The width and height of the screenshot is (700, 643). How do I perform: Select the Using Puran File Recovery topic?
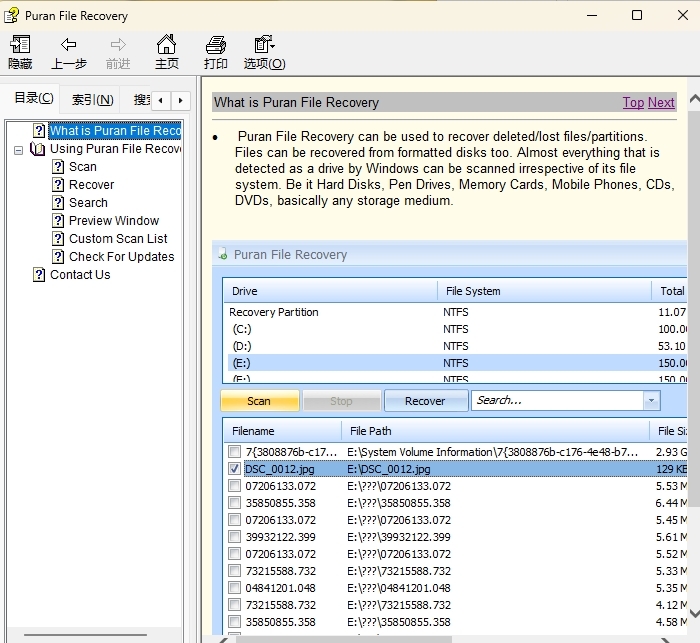coord(115,149)
